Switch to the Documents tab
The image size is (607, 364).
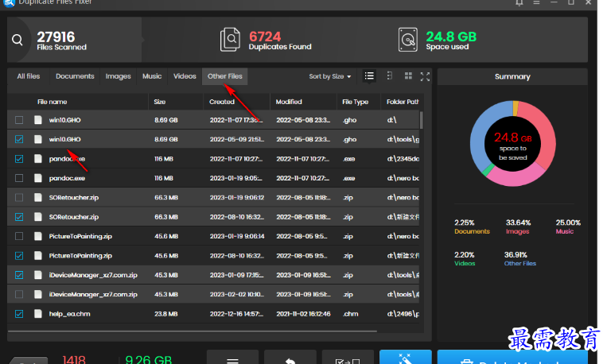pos(75,76)
